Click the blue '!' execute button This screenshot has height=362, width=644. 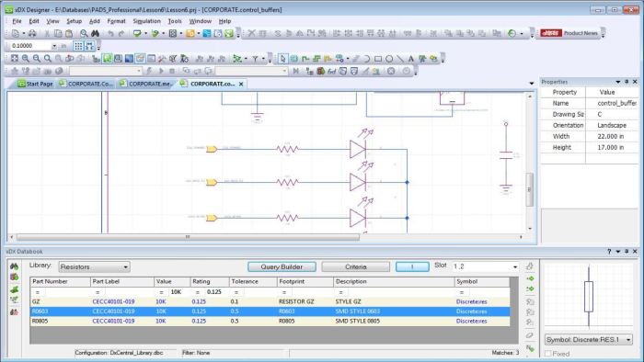(x=412, y=266)
